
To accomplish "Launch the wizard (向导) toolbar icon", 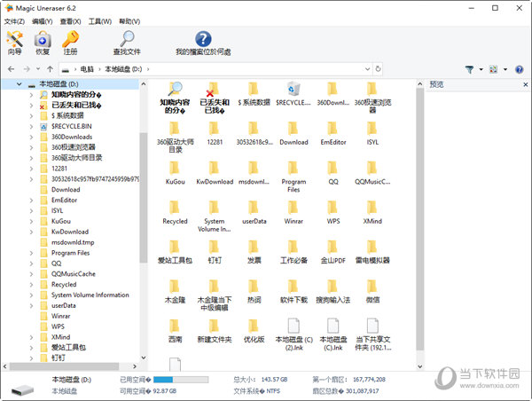I will click(x=14, y=43).
